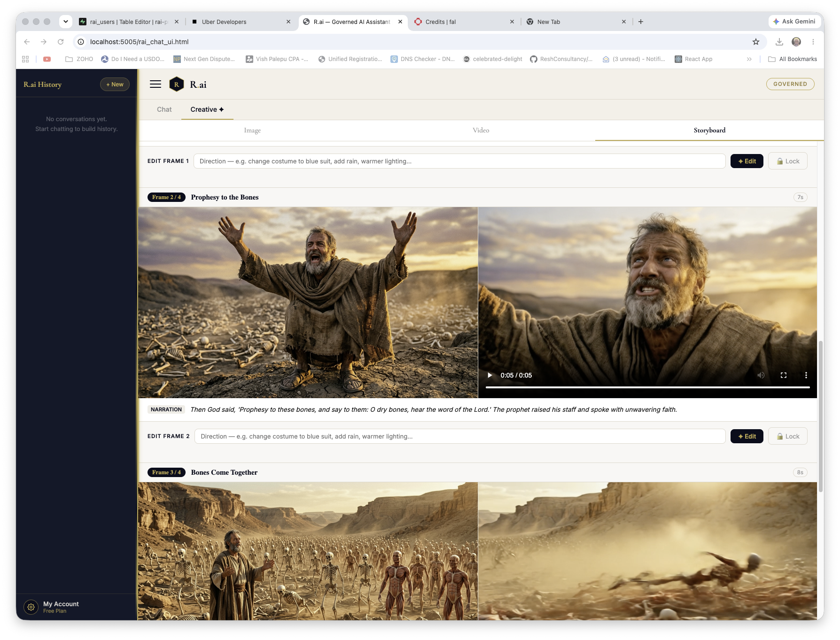
Task: Expand the hidden bookmarks overflow chevron
Action: pyautogui.click(x=749, y=59)
